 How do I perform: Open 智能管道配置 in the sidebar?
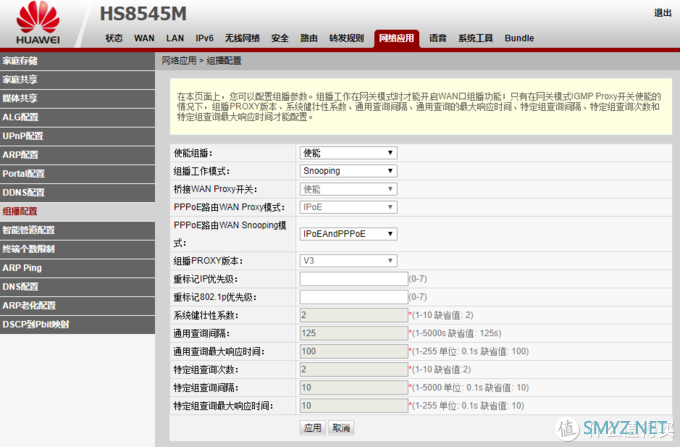pos(77,230)
